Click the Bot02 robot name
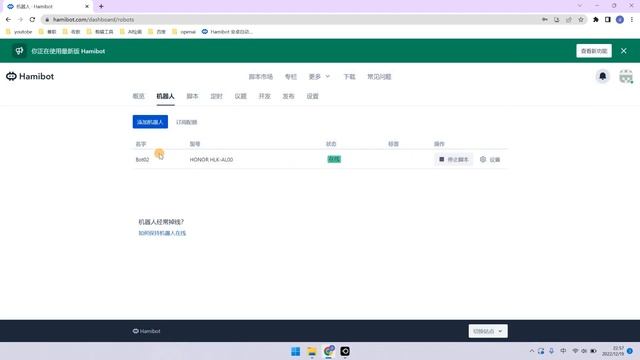 pos(142,160)
